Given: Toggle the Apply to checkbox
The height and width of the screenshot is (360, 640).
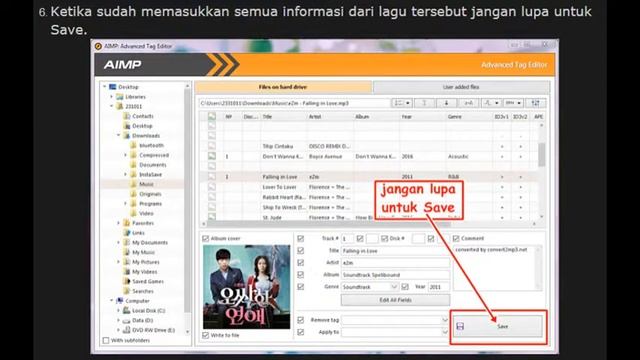Looking at the screenshot, I should pos(301,332).
